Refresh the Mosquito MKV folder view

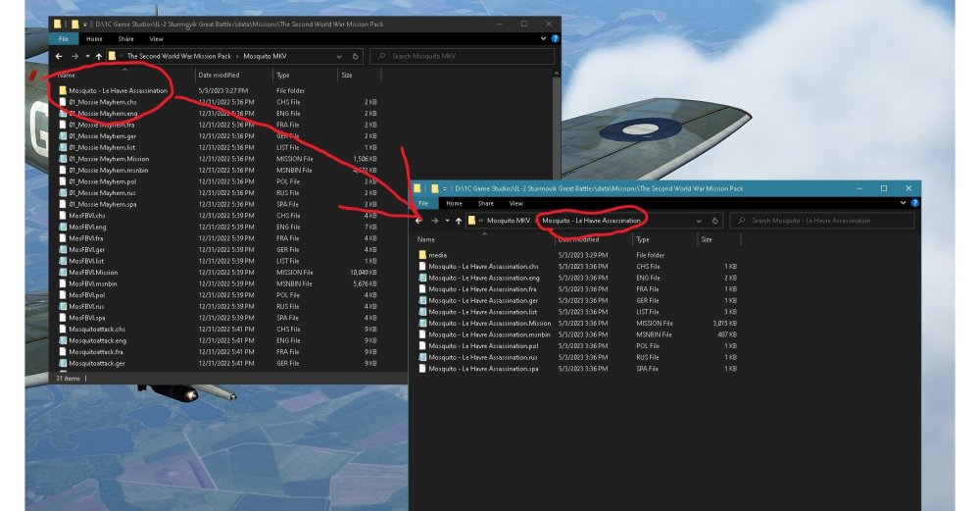click(356, 57)
